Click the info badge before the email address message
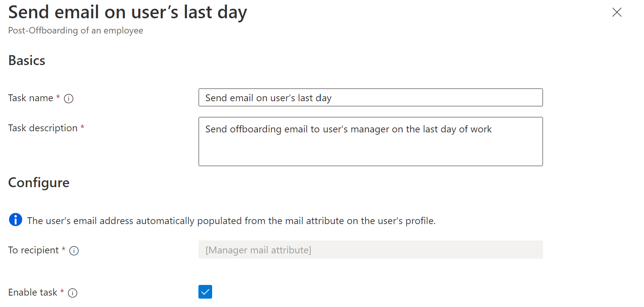Viewport: 644px width, 307px height. tap(16, 220)
